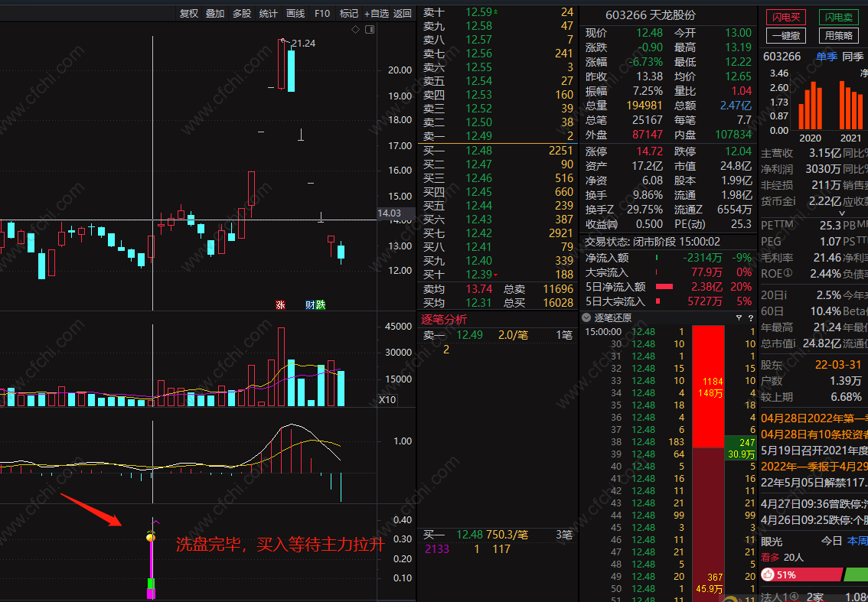Click stock title 603266 天龙股份
This screenshot has width=868, height=602.
point(651,15)
